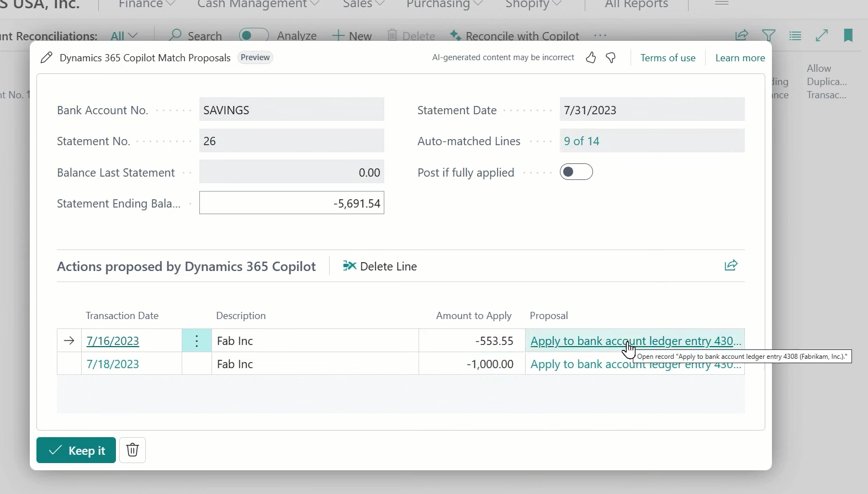Open the Purchasing menu
This screenshot has width=868, height=494.
click(x=444, y=4)
